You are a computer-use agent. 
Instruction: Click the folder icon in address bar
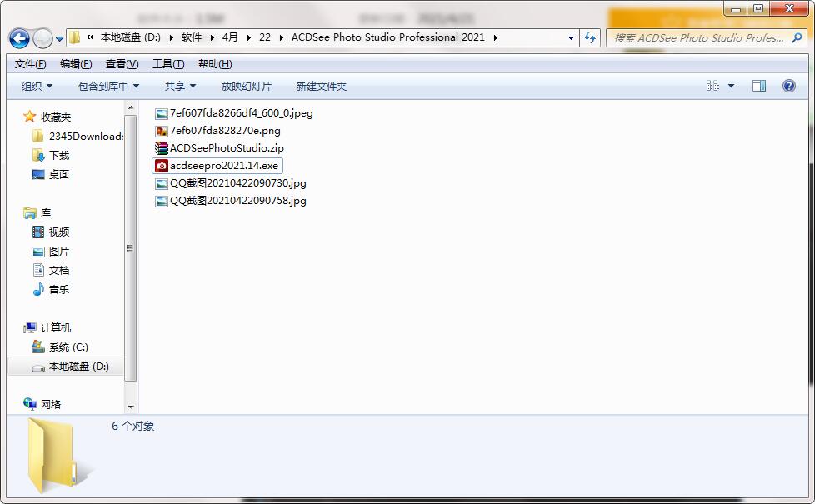(x=75, y=37)
